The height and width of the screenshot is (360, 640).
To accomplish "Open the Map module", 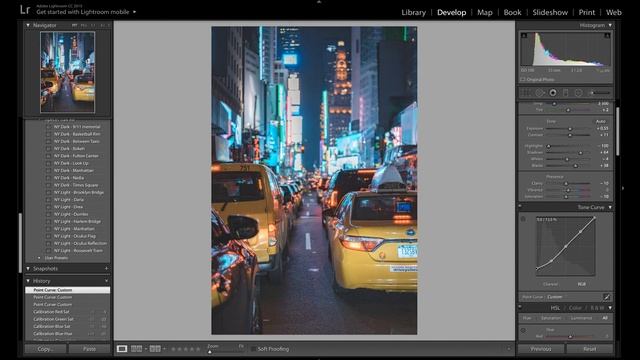I will 485,12.
